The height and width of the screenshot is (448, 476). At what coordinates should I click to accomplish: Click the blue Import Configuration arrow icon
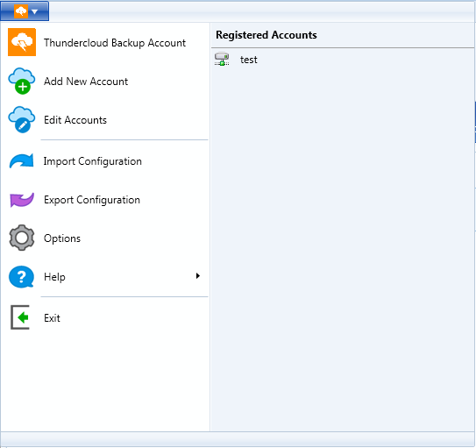click(21, 160)
